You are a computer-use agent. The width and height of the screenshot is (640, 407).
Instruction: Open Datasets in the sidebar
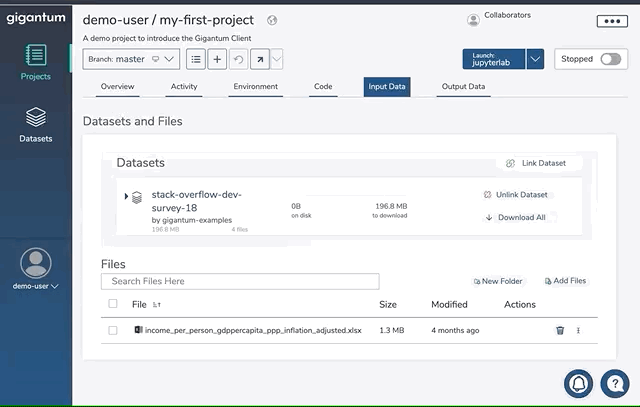point(36,125)
